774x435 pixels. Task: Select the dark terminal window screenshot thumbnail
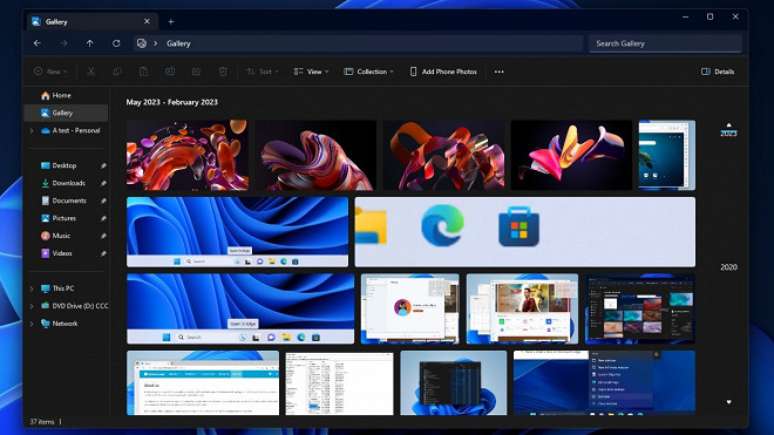[453, 383]
